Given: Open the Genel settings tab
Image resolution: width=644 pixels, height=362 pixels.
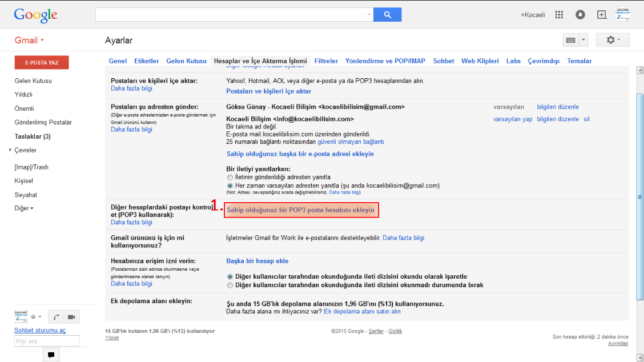Looking at the screenshot, I should pos(118,61).
